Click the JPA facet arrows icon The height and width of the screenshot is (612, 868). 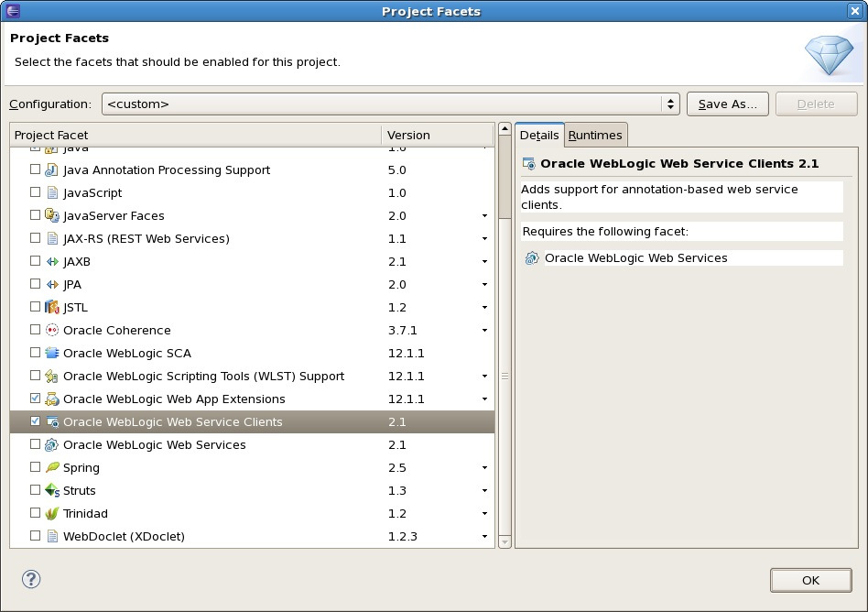(52, 284)
